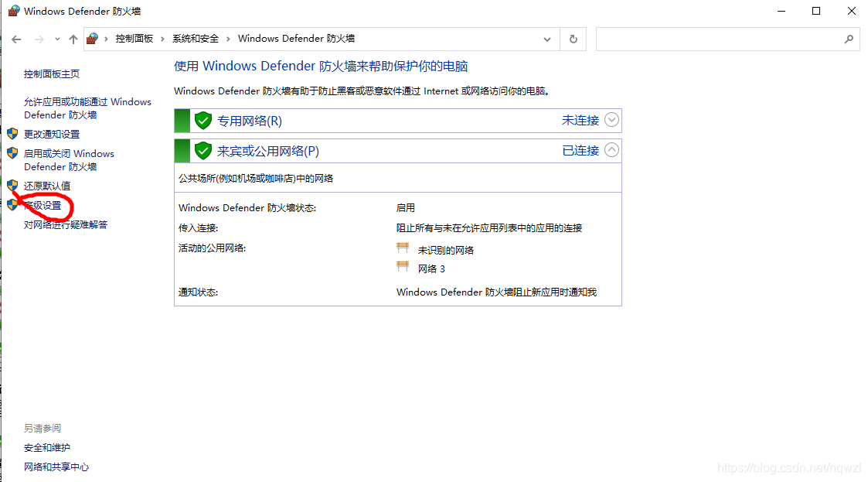Click shield icon beside 更改通知设置
The height and width of the screenshot is (482, 868).
click(x=12, y=134)
